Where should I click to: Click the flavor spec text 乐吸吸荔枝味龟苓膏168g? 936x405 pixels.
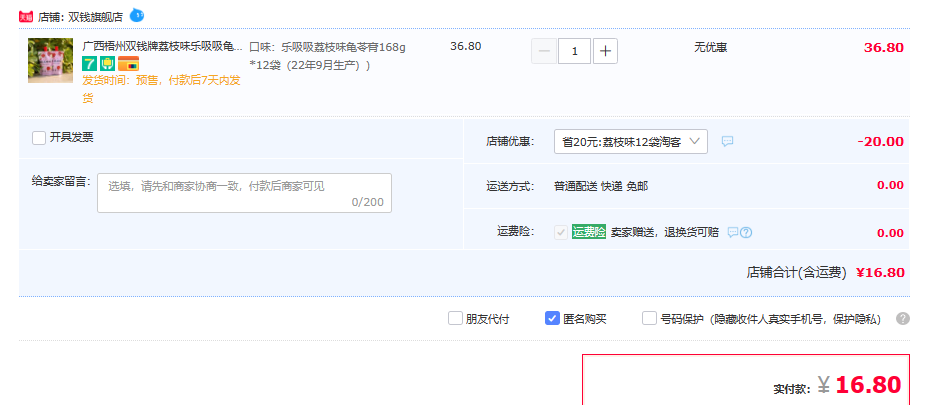(x=343, y=47)
